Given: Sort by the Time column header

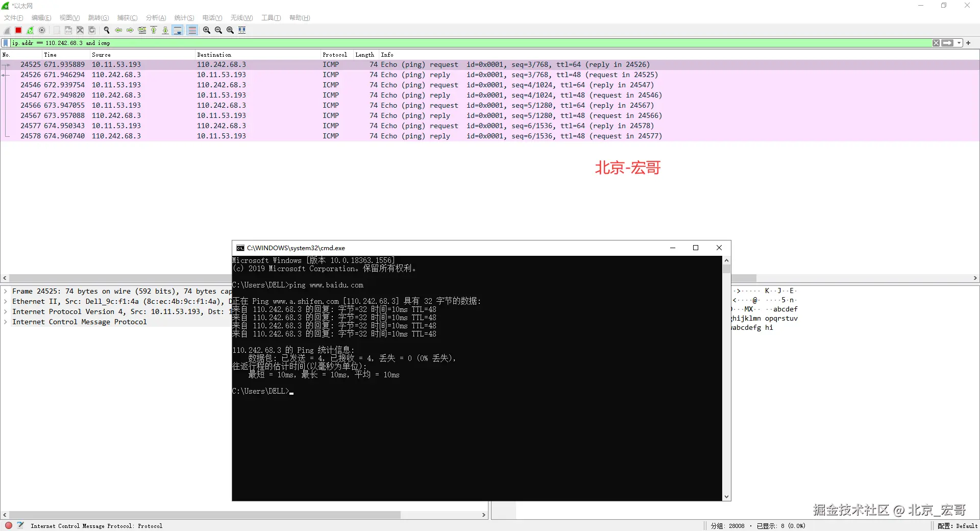Looking at the screenshot, I should tap(66, 55).
